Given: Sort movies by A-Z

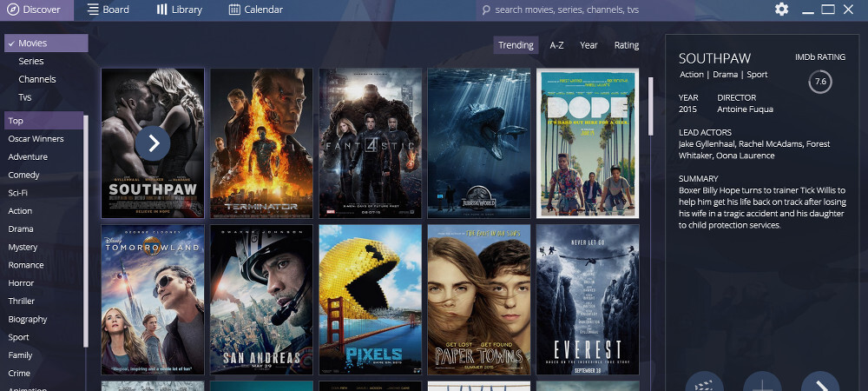Looking at the screenshot, I should (x=556, y=45).
